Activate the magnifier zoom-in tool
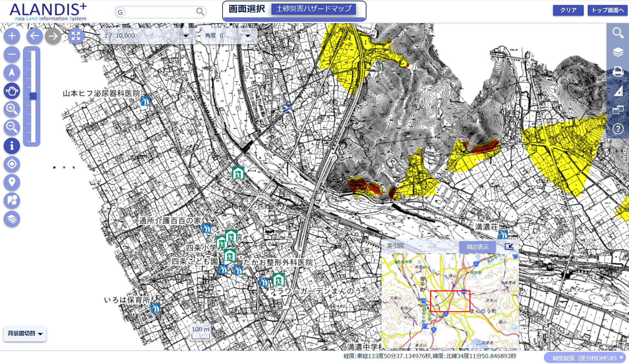This screenshot has height=364, width=629. tap(12, 109)
